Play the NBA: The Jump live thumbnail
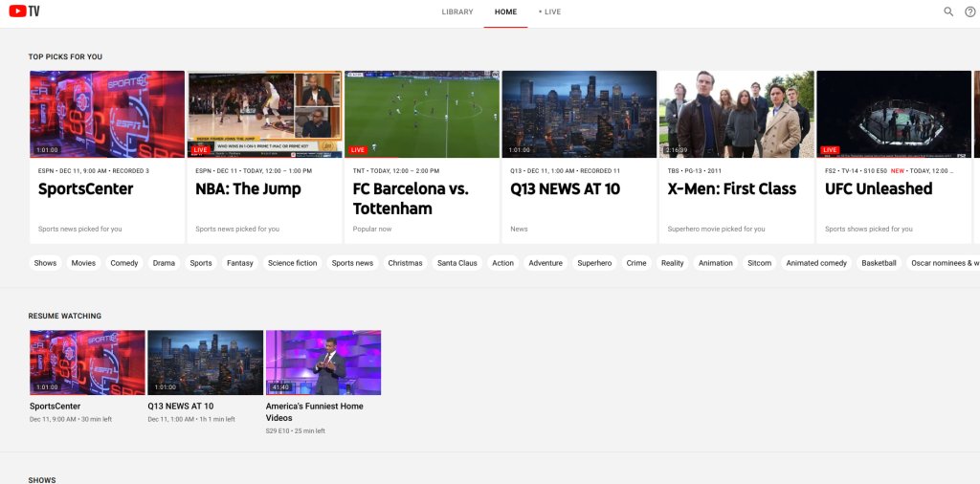Screen dimensions: 980x484 (x=265, y=114)
